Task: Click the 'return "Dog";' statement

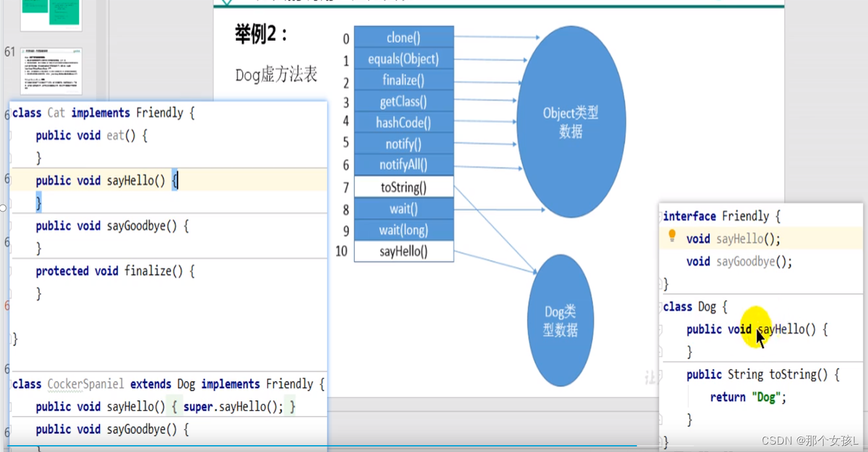Action: coord(748,398)
